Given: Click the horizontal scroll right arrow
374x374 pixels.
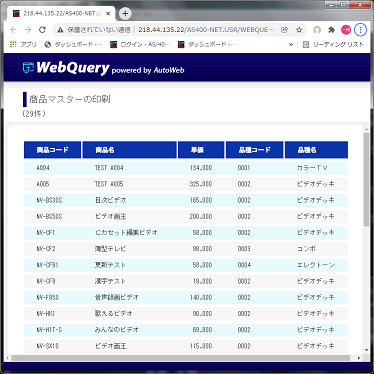Looking at the screenshot, I should (x=359, y=358).
